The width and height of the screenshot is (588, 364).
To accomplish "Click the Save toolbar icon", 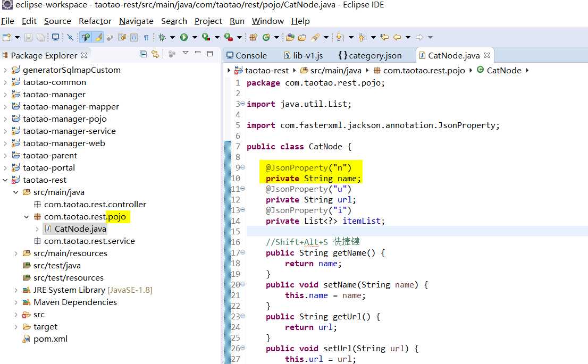I will point(29,37).
